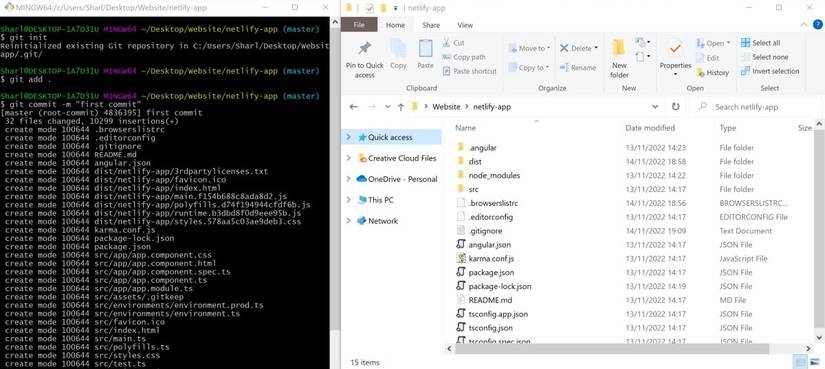
Task: Go up one folder level arrow
Action: (401, 107)
